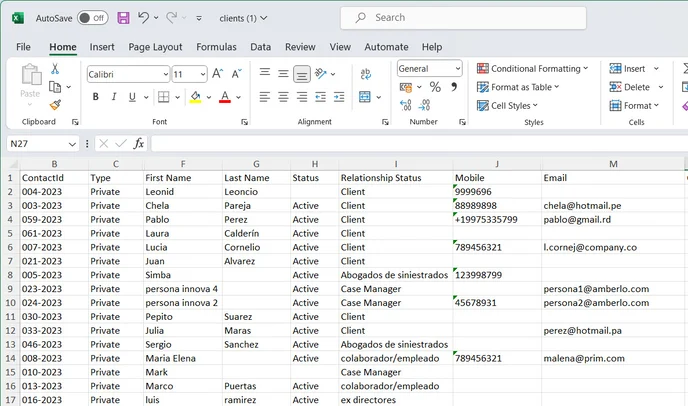Click the Orientation text-angle icon
Screen dimensions: 688x406
click(321, 74)
